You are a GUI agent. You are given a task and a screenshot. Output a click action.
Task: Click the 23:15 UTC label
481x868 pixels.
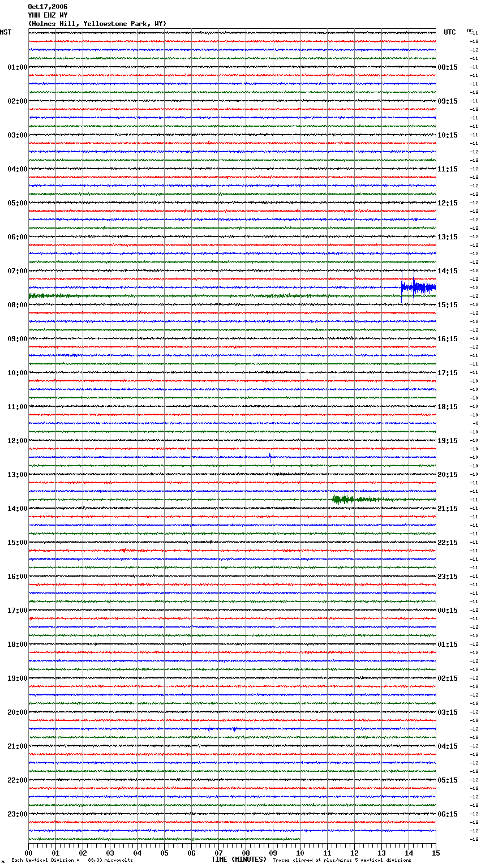tap(448, 577)
